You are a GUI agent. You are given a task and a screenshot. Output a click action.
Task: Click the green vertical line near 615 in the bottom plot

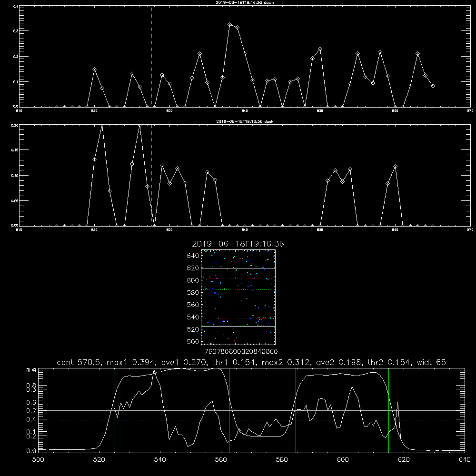point(388,410)
